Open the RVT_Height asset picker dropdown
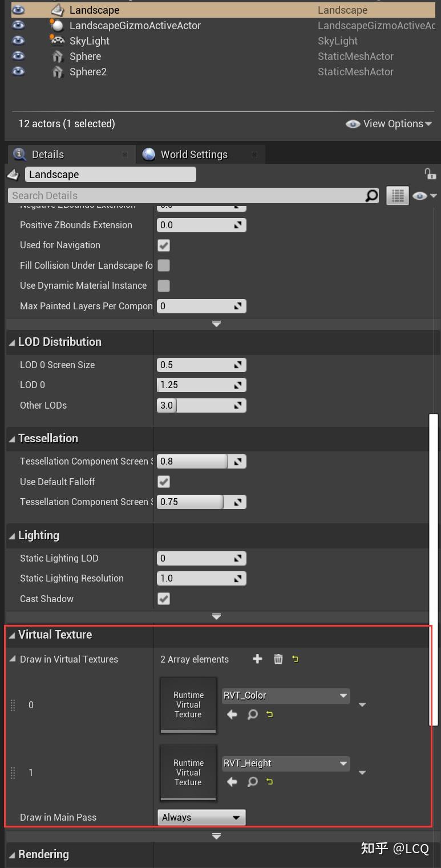 (x=343, y=763)
